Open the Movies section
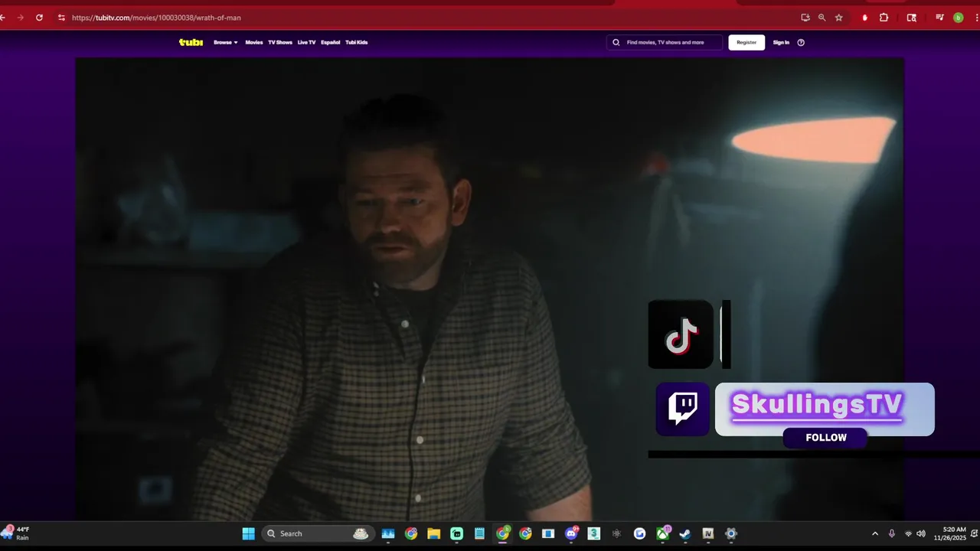Image resolution: width=980 pixels, height=551 pixels. coord(254,42)
